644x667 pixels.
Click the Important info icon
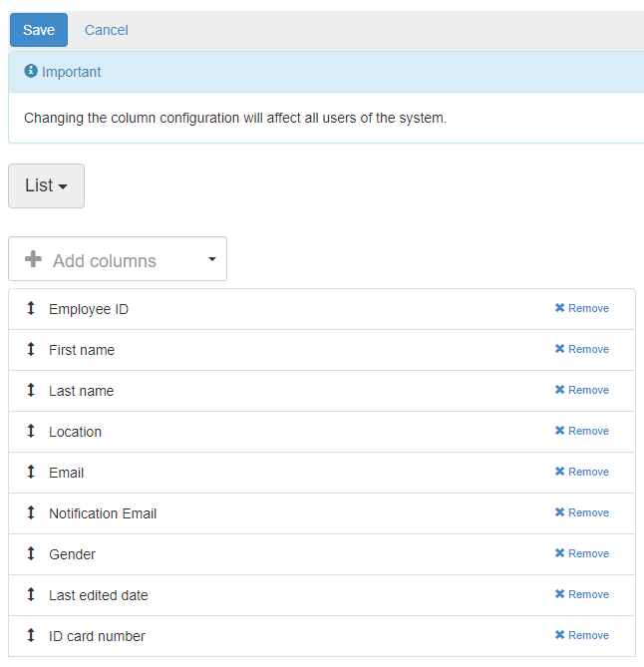pyautogui.click(x=31, y=72)
